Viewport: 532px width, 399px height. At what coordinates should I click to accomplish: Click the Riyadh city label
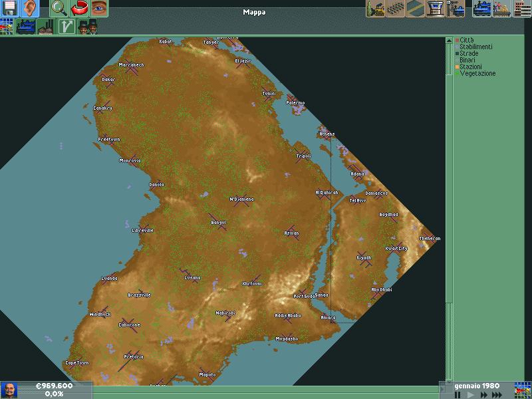(x=364, y=258)
